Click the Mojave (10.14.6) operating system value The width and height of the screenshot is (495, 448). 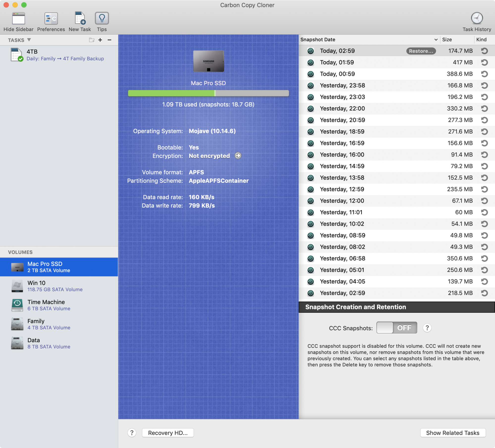212,131
